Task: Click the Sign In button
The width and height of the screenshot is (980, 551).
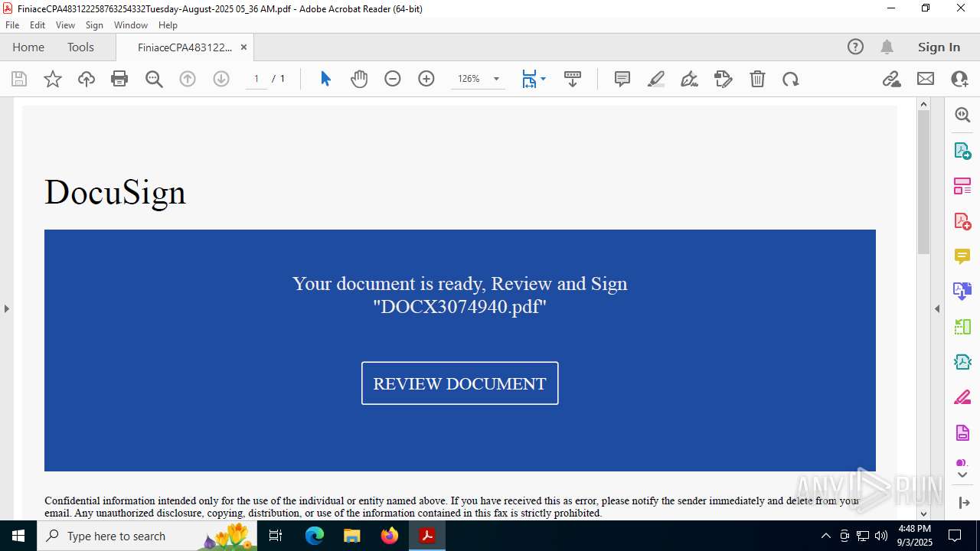Action: click(x=939, y=47)
